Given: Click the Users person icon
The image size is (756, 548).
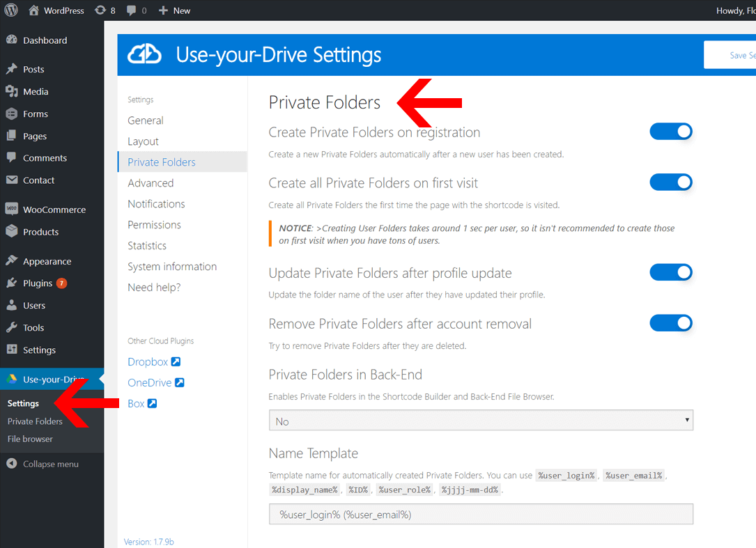Looking at the screenshot, I should (x=12, y=305).
